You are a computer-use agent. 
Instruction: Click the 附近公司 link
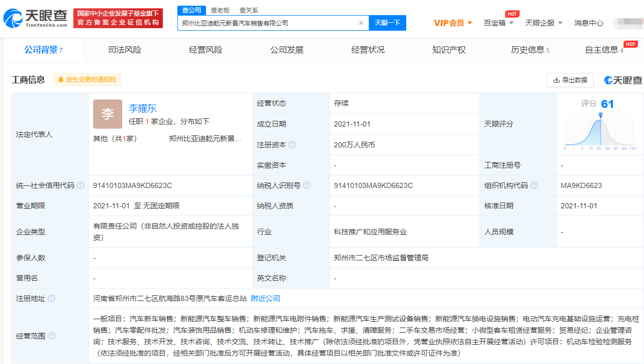click(265, 298)
